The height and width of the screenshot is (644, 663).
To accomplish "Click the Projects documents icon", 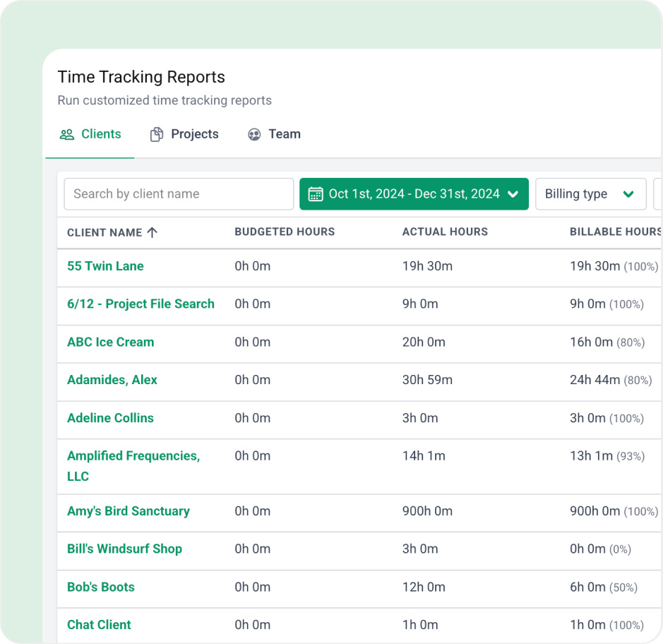I will pyautogui.click(x=157, y=134).
